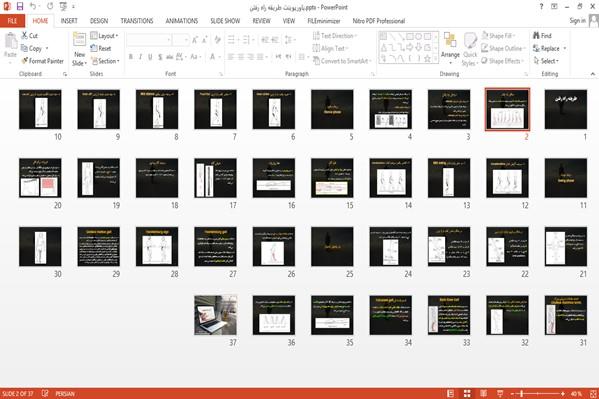Click the Save icon in quick access toolbar

pyautogui.click(x=20, y=6)
